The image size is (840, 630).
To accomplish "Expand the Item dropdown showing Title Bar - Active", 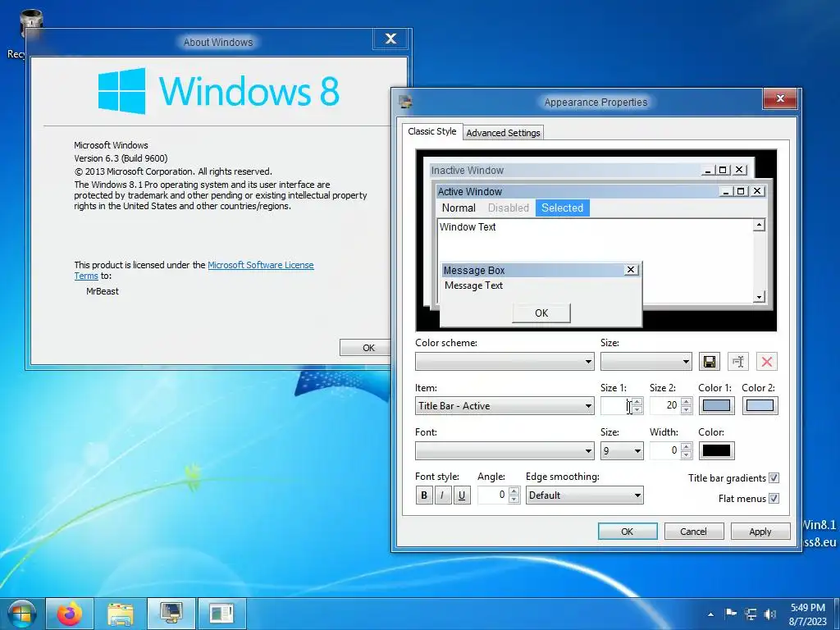I will click(x=504, y=405).
